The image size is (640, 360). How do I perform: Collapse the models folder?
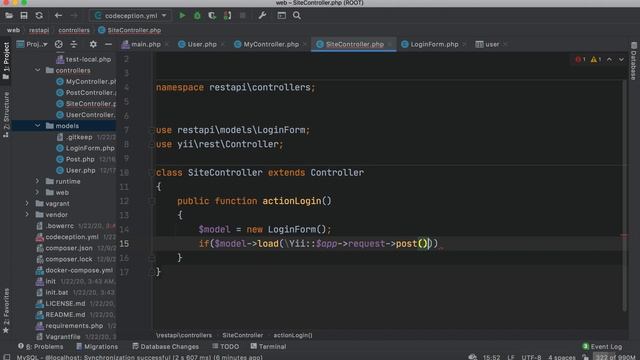coord(38,126)
